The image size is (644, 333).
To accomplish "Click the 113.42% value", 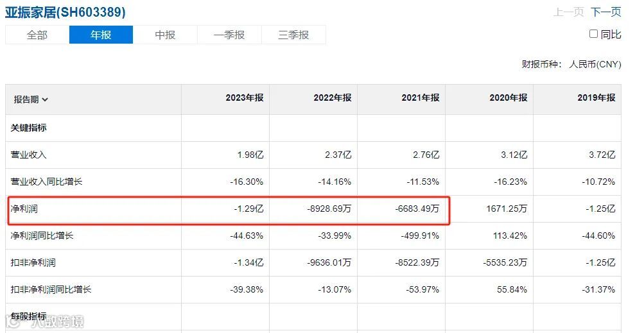I will tap(510, 235).
